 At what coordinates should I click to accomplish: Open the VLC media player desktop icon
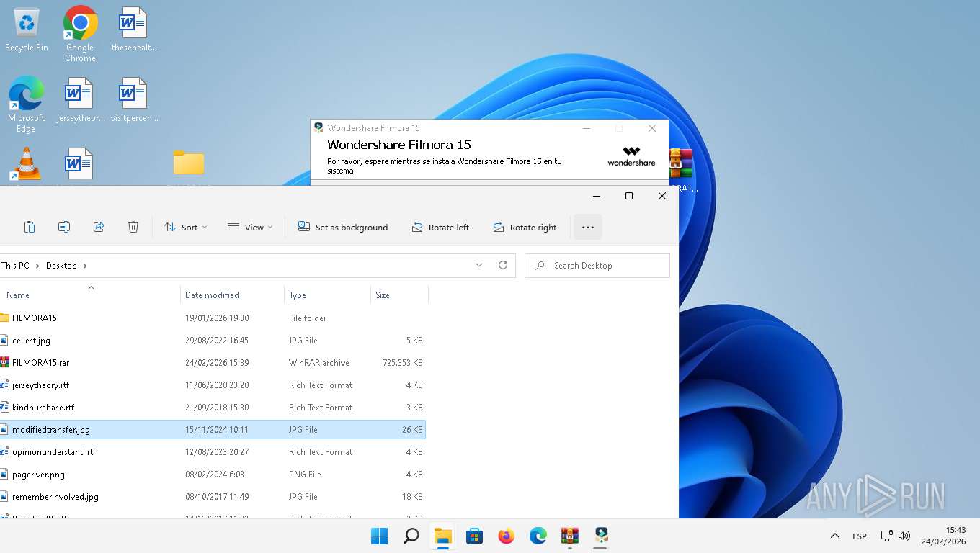coord(26,164)
